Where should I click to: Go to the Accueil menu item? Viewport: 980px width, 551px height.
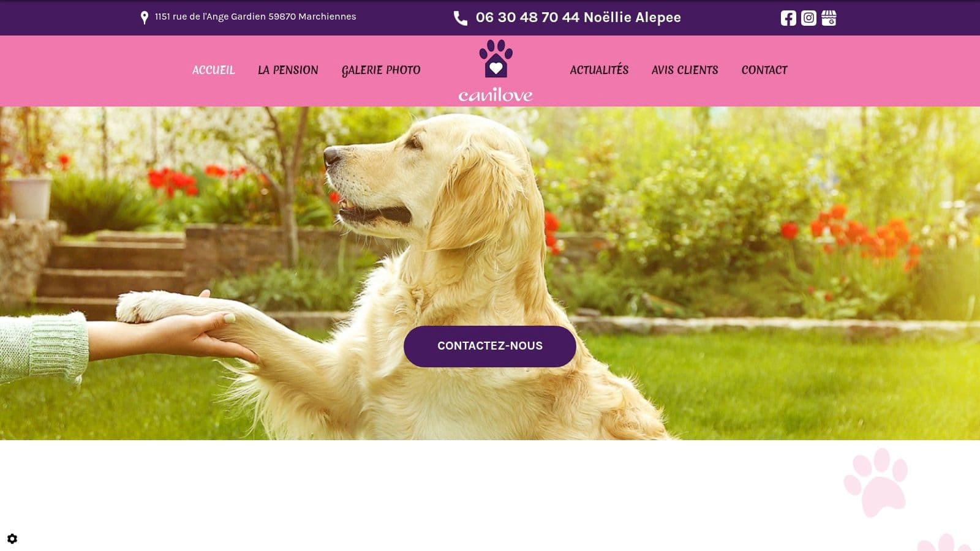(x=214, y=70)
